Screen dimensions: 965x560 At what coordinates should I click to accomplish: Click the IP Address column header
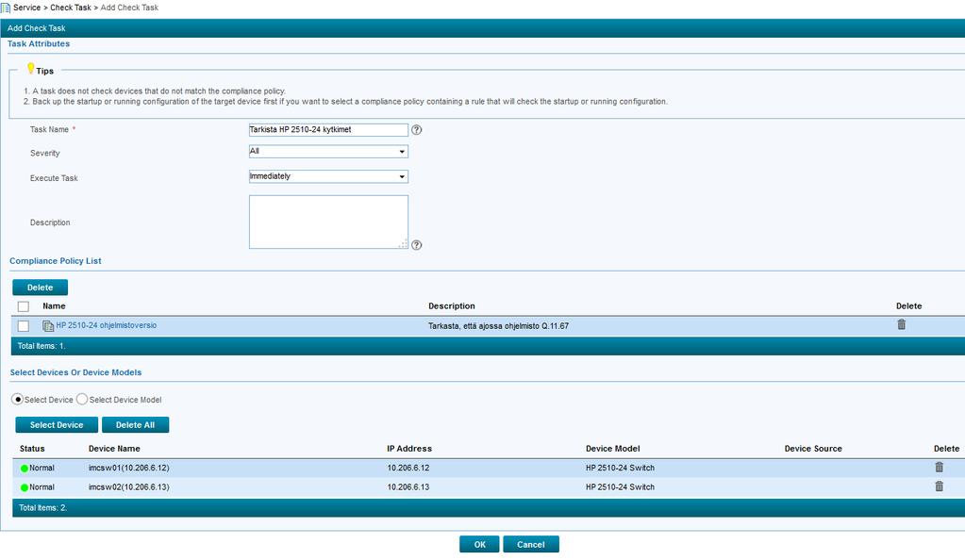tap(409, 449)
